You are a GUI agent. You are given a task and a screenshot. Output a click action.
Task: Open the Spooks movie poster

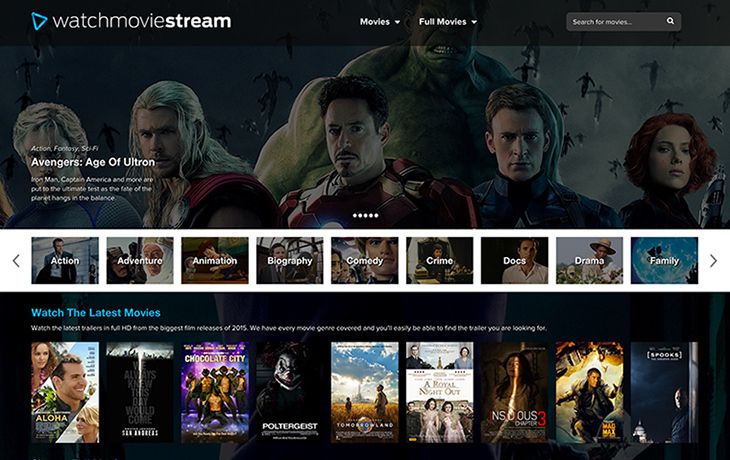[x=664, y=392]
